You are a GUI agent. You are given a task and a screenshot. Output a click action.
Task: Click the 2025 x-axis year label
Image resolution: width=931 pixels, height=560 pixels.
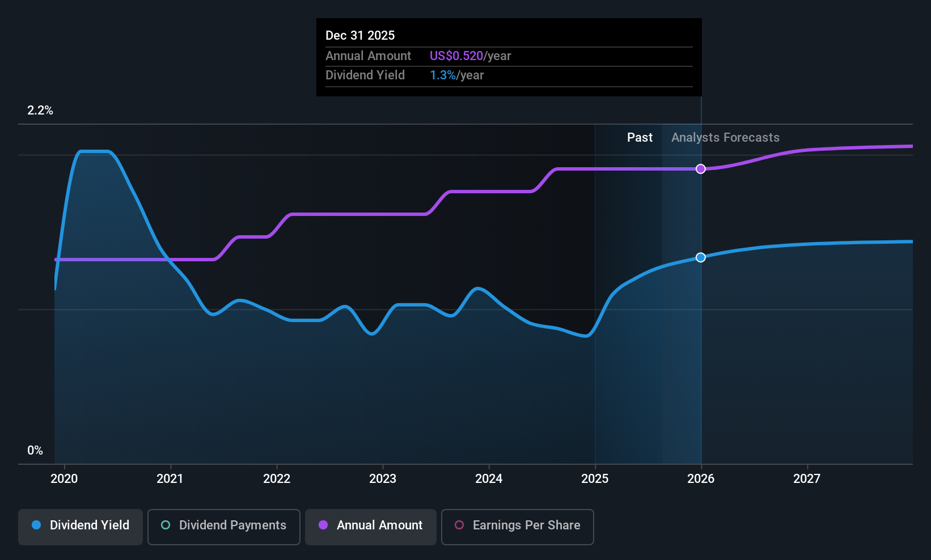click(x=595, y=479)
